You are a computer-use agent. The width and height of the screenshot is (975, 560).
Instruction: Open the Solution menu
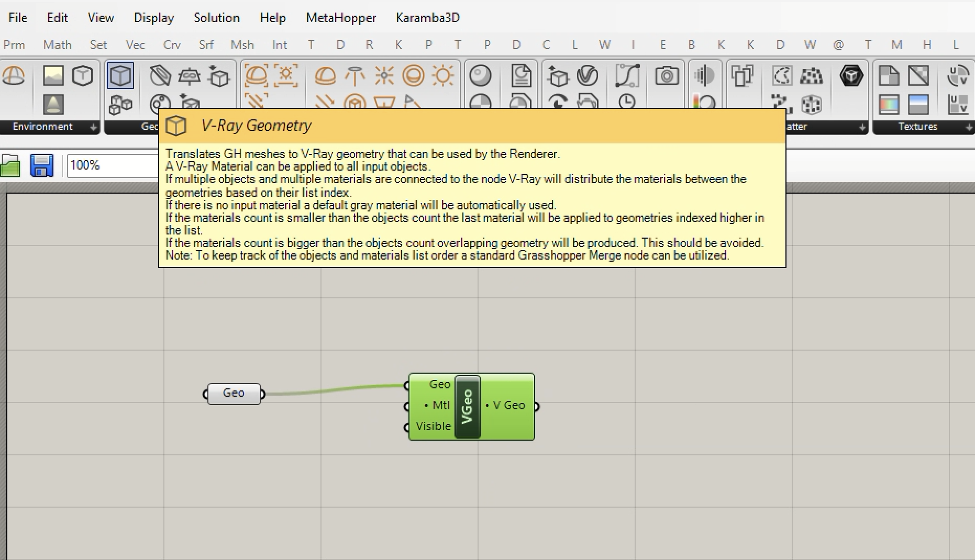(x=216, y=17)
